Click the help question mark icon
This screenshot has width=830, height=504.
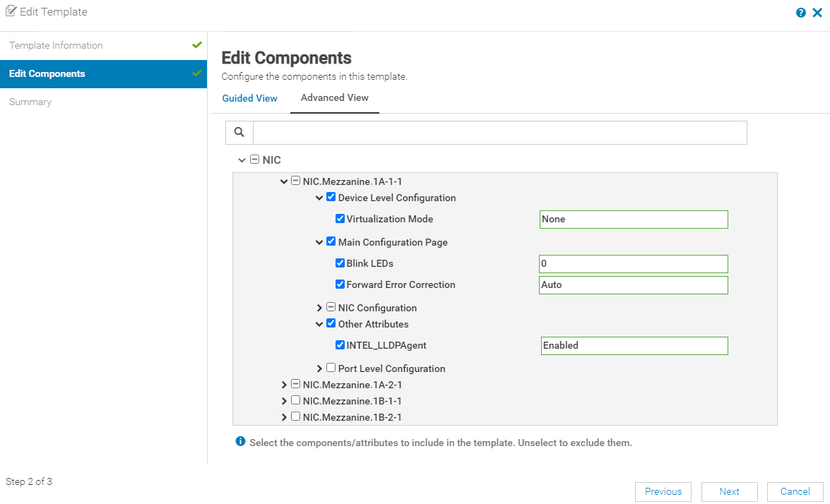[801, 13]
